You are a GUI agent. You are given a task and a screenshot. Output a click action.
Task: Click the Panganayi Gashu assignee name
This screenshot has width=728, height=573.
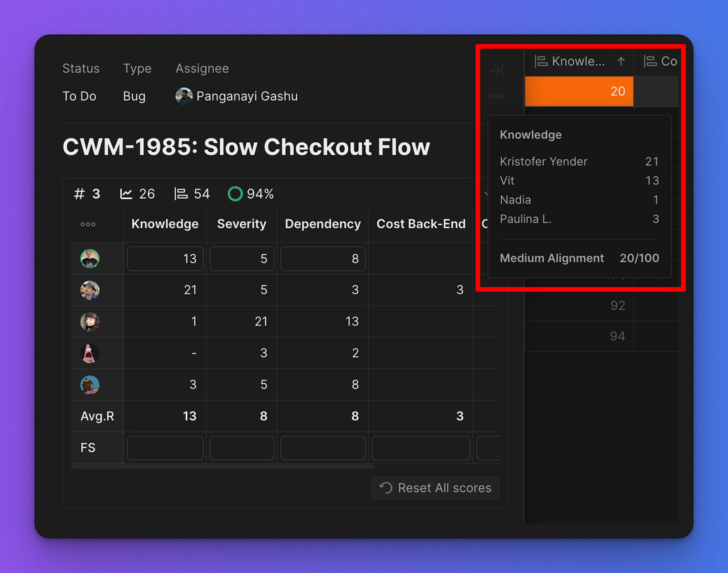pos(247,96)
